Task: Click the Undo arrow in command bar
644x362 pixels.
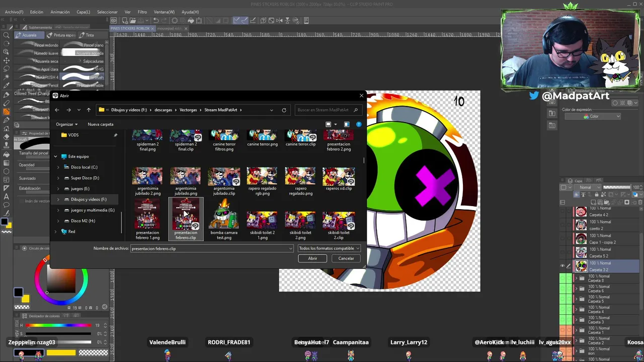Action: pyautogui.click(x=156, y=20)
